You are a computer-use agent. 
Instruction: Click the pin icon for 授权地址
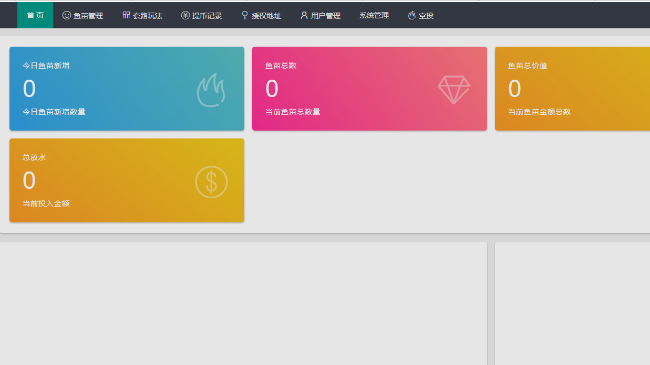(x=245, y=15)
